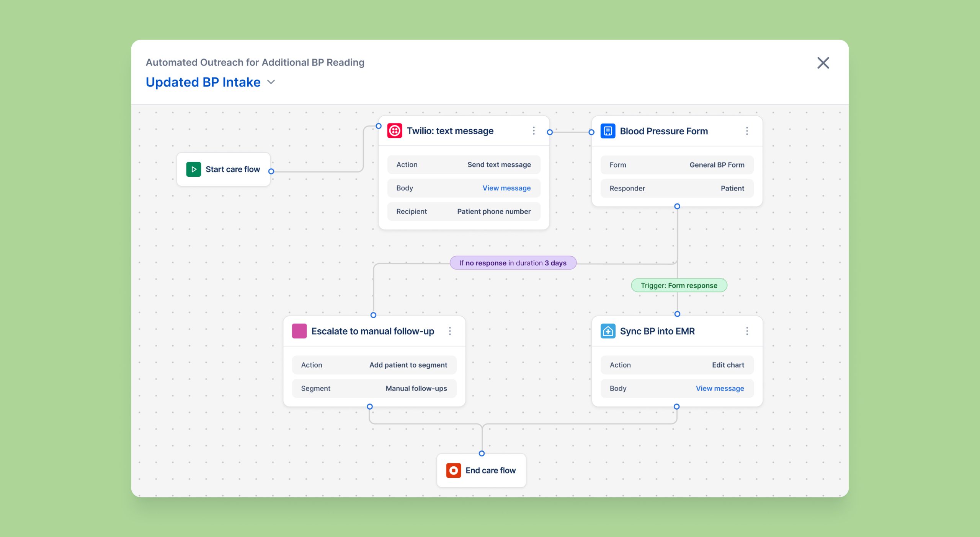Click the Escalate to manual follow-up title
The width and height of the screenshot is (980, 537).
click(x=372, y=332)
